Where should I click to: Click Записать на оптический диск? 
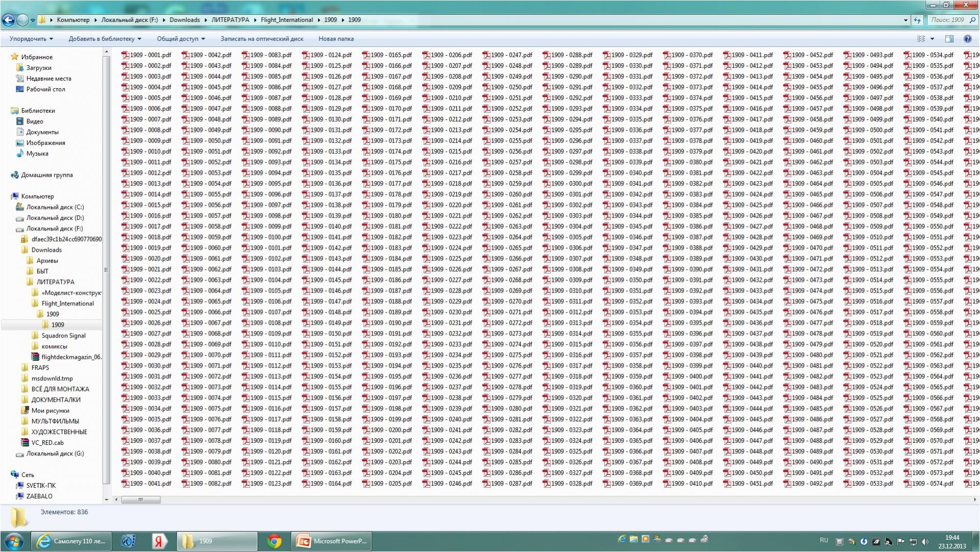pos(261,39)
